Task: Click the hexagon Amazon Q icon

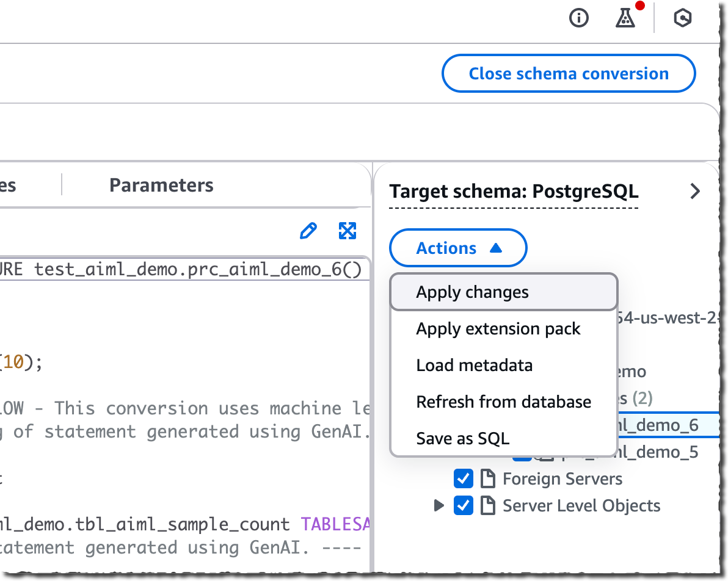Action: point(682,19)
